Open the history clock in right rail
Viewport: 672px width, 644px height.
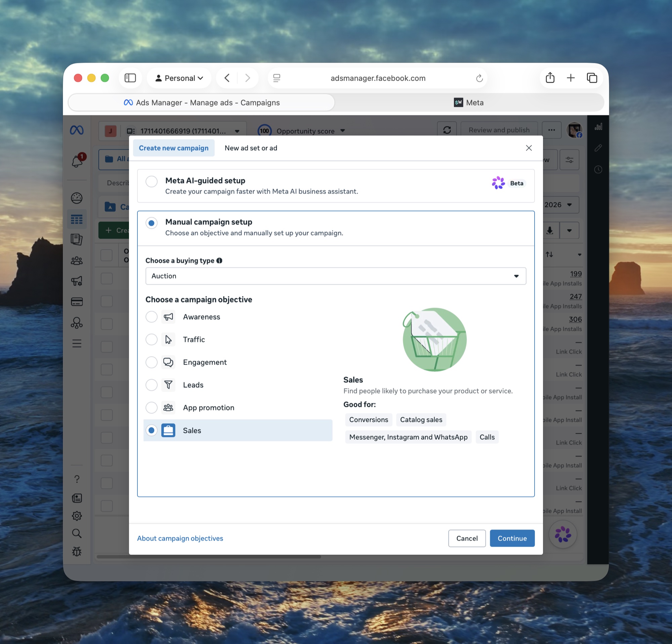click(598, 170)
